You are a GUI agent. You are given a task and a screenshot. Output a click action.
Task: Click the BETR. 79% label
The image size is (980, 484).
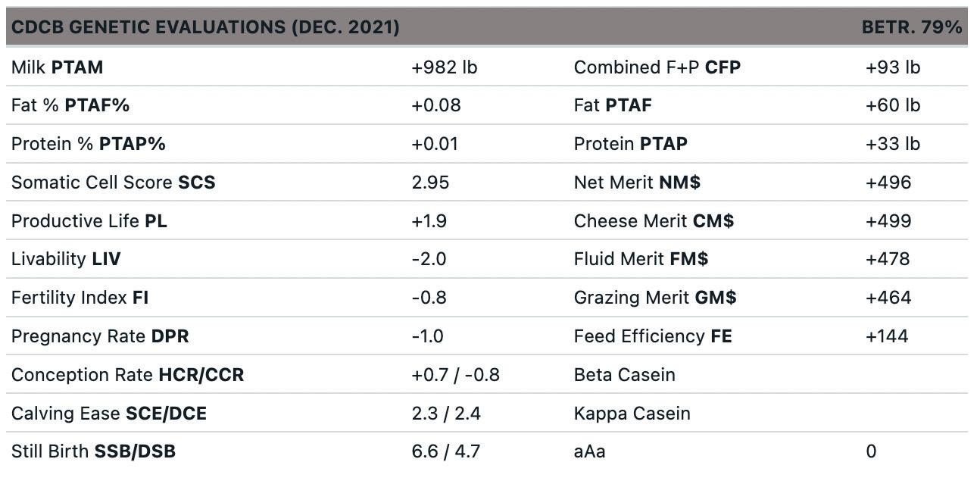[911, 27]
